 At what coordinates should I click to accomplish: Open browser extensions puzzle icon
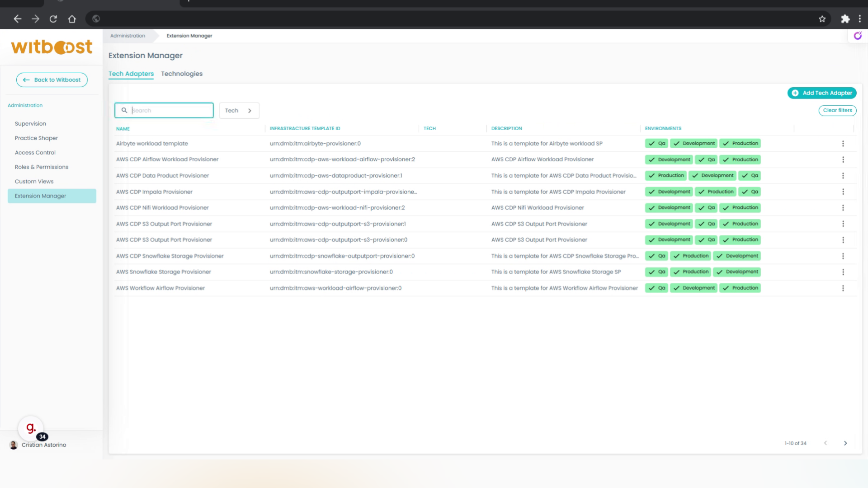pyautogui.click(x=845, y=19)
